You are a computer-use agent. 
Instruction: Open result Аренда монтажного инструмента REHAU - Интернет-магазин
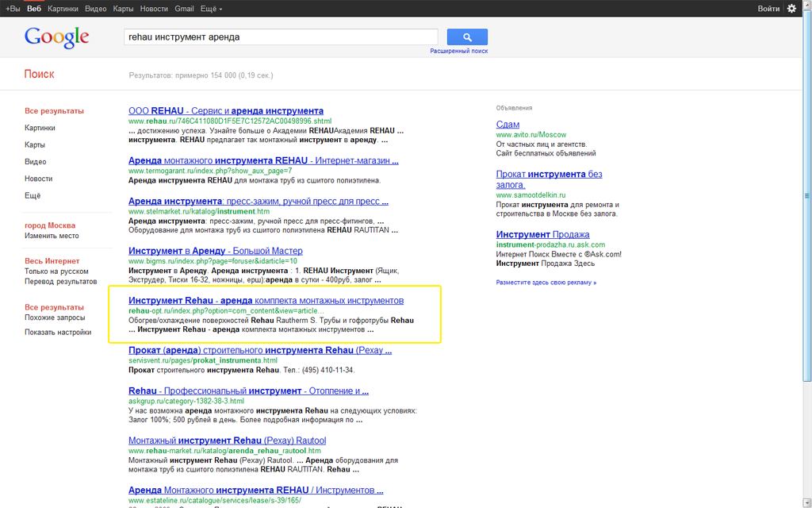[263, 160]
